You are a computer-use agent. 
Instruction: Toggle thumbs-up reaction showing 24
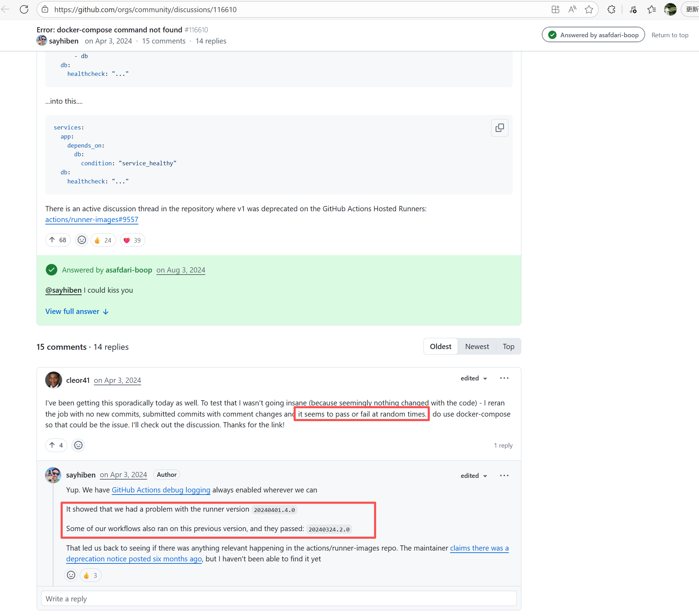(103, 240)
